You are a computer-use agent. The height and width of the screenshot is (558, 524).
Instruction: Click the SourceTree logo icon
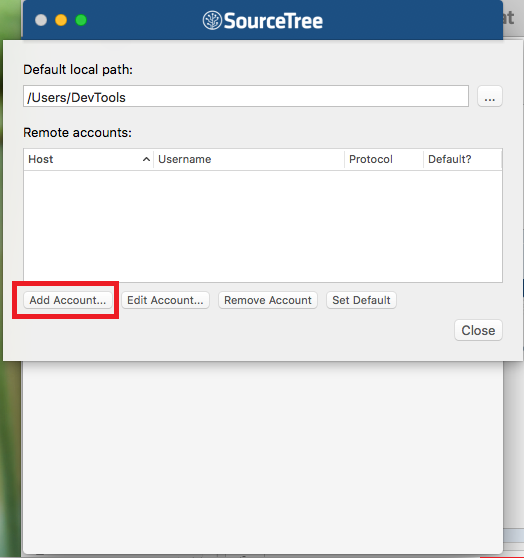coord(212,20)
